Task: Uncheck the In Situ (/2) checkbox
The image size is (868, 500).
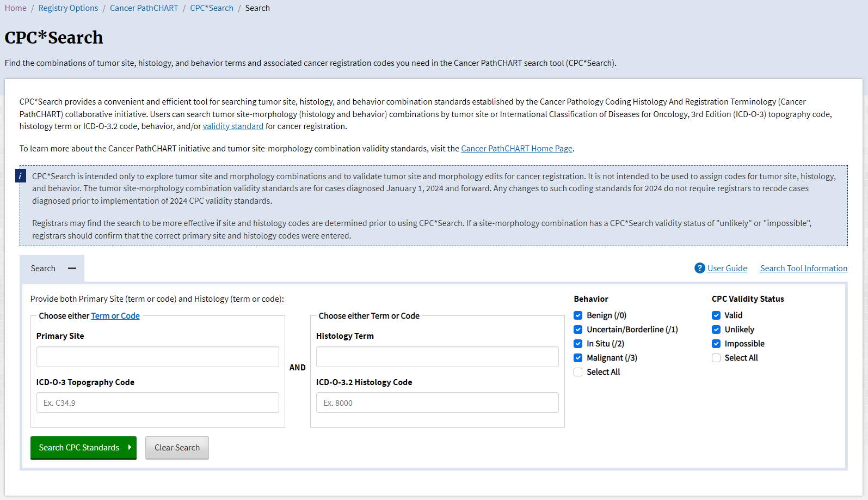Action: coord(578,344)
